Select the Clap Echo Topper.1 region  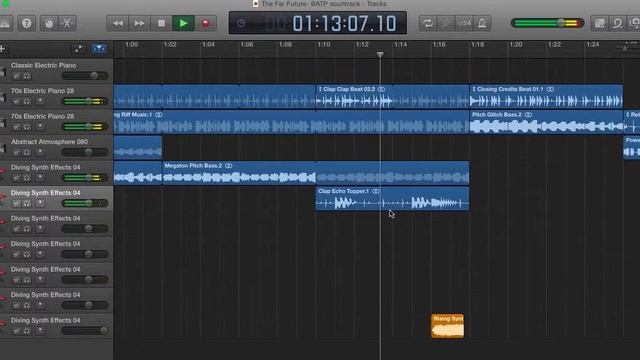(392, 199)
